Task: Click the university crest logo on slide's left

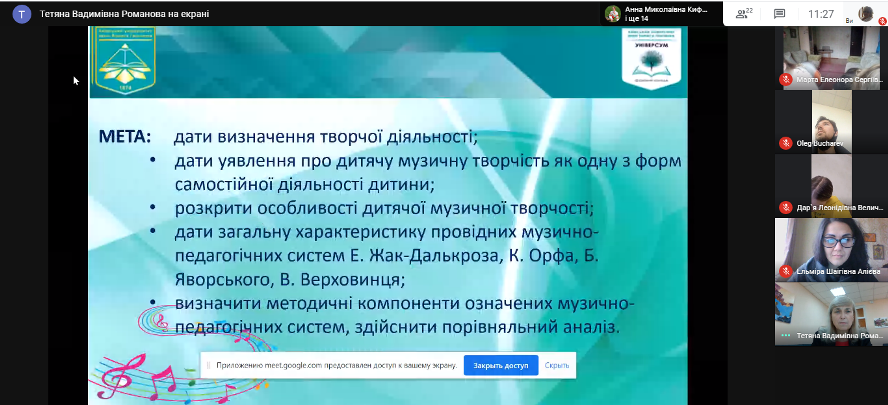Action: 125,59
